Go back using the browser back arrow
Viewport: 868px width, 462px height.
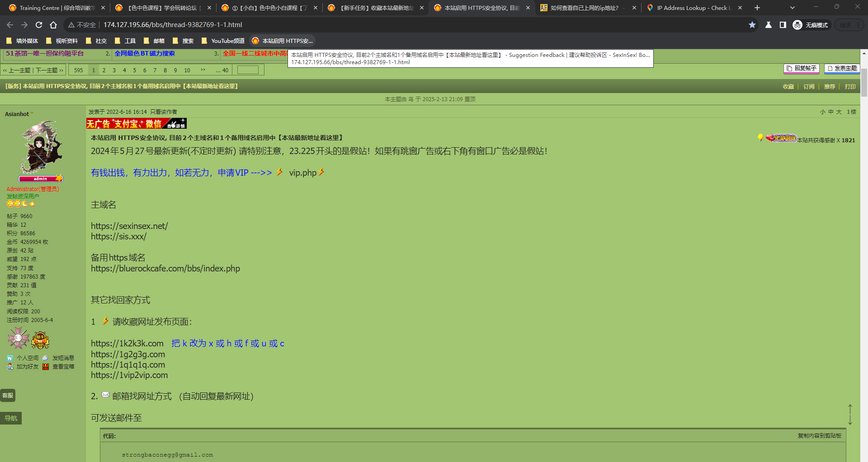10,25
